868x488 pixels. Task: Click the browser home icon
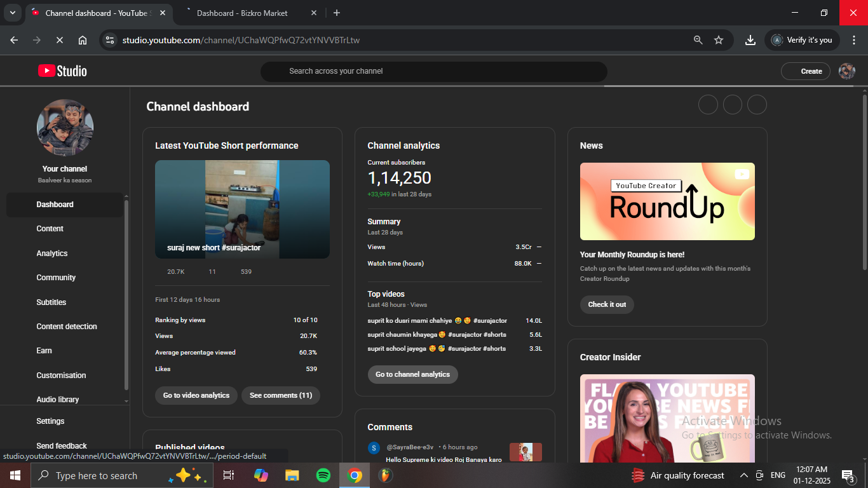83,40
